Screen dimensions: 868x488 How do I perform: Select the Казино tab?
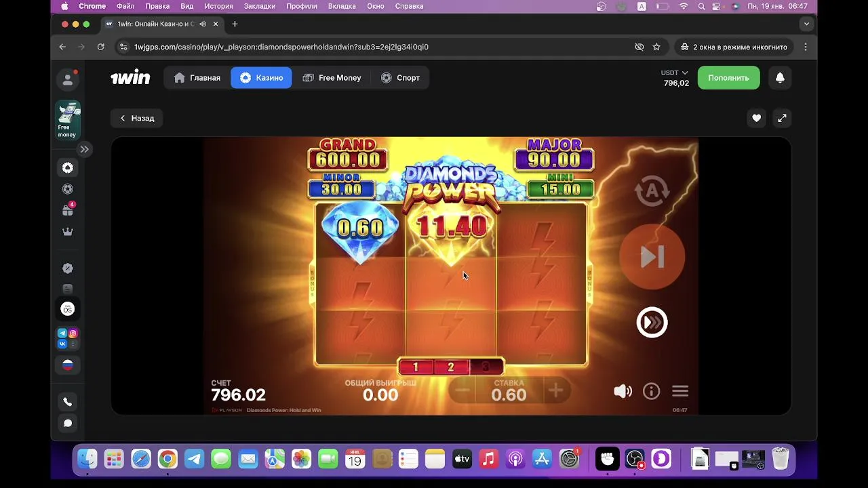click(261, 78)
